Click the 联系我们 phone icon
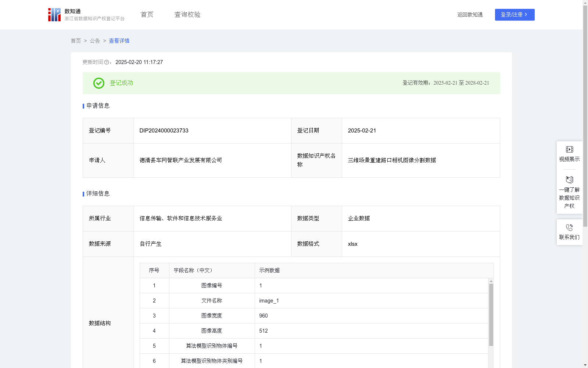The image size is (588, 368). point(569,227)
